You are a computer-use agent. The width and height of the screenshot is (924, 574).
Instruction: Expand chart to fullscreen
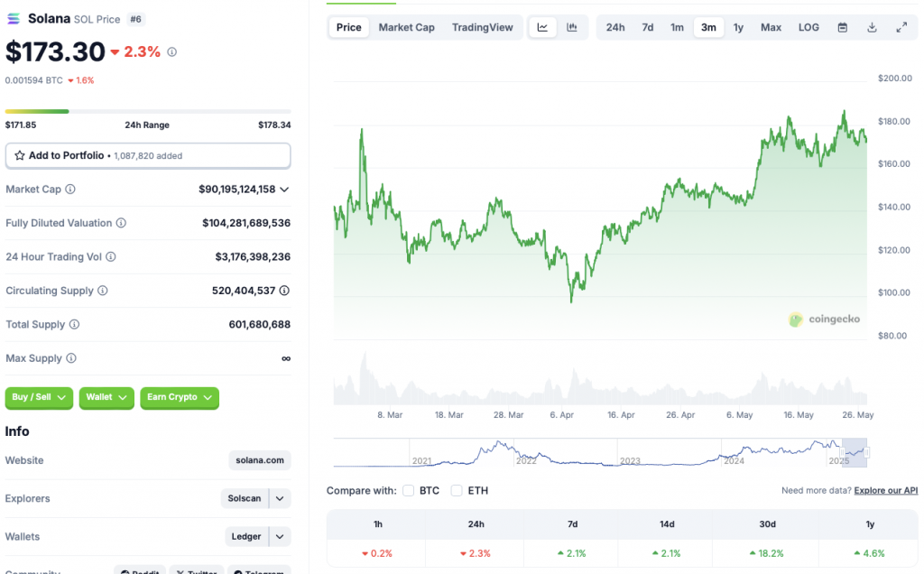point(901,27)
